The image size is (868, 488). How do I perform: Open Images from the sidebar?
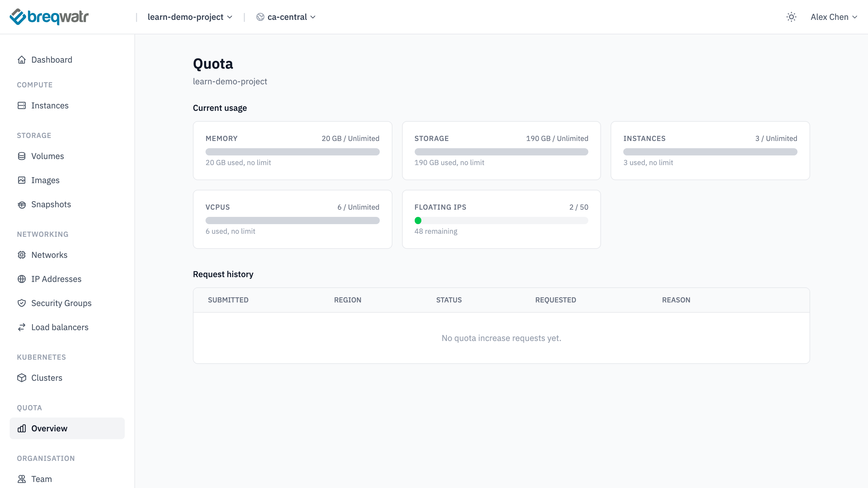pyautogui.click(x=67, y=180)
